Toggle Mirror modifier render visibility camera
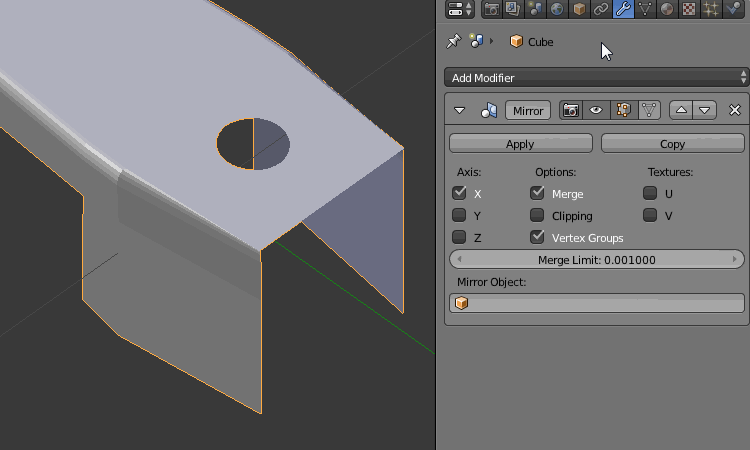The image size is (750, 450). coord(570,110)
